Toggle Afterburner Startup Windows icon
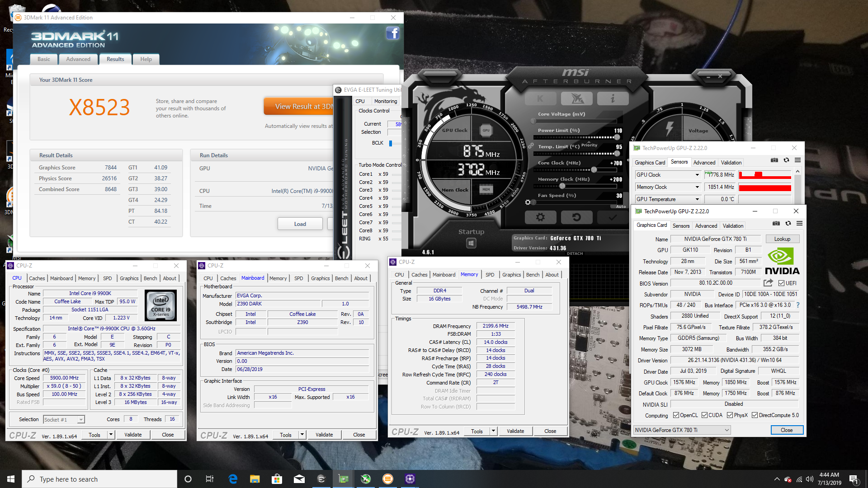868x488 pixels. tap(471, 244)
